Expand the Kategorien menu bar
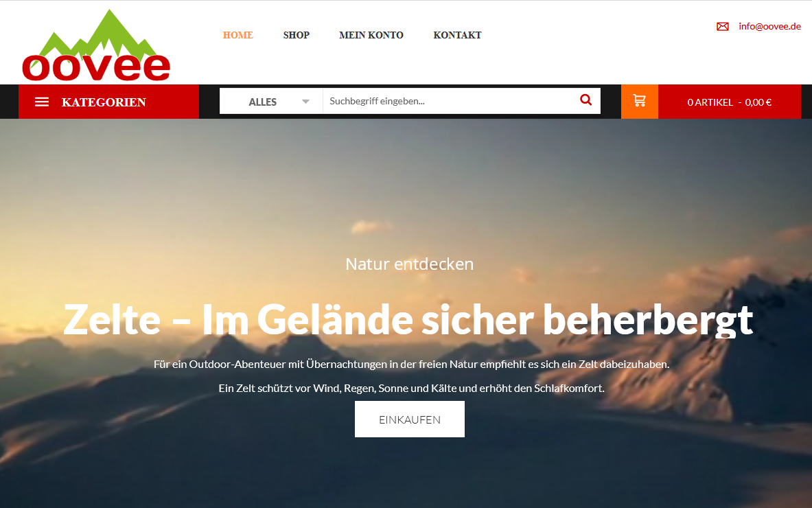Viewport: 812px width, 508px height. (108, 102)
